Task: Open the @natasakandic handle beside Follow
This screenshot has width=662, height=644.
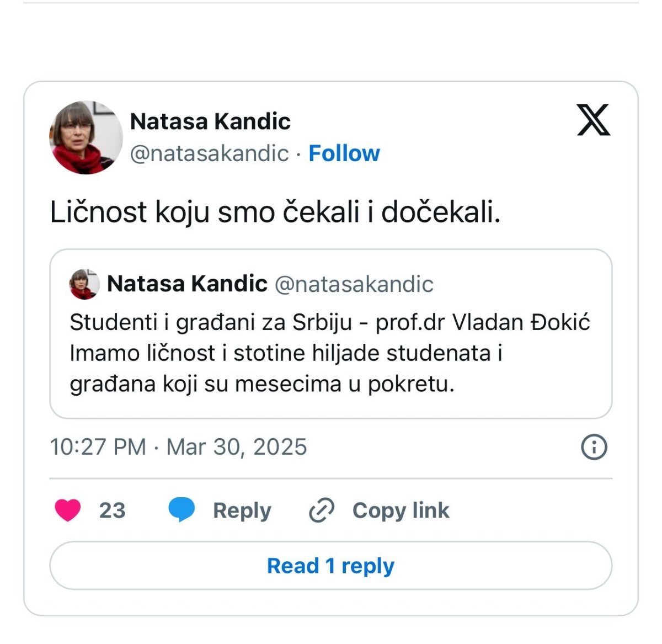Action: 210,153
